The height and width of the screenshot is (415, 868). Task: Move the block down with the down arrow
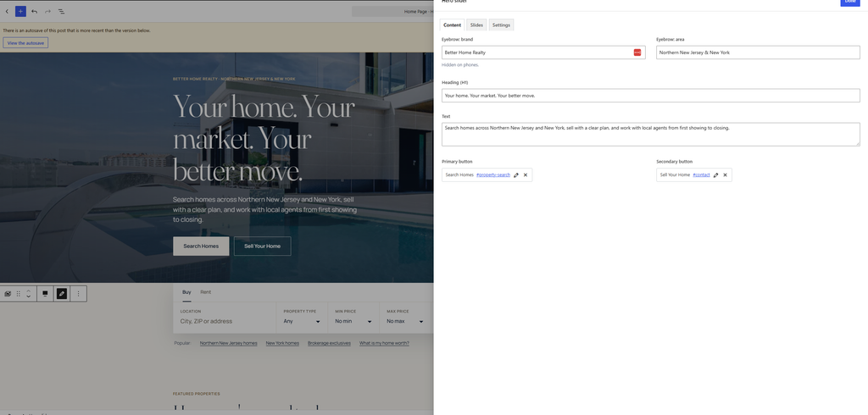[28, 297]
